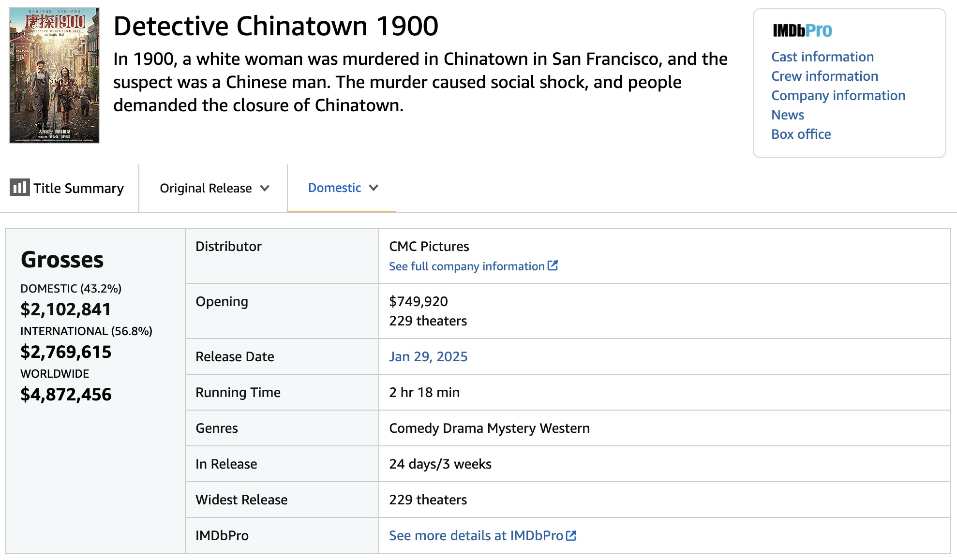This screenshot has width=957, height=560.
Task: Click the opening gross $749,920
Action: [419, 301]
